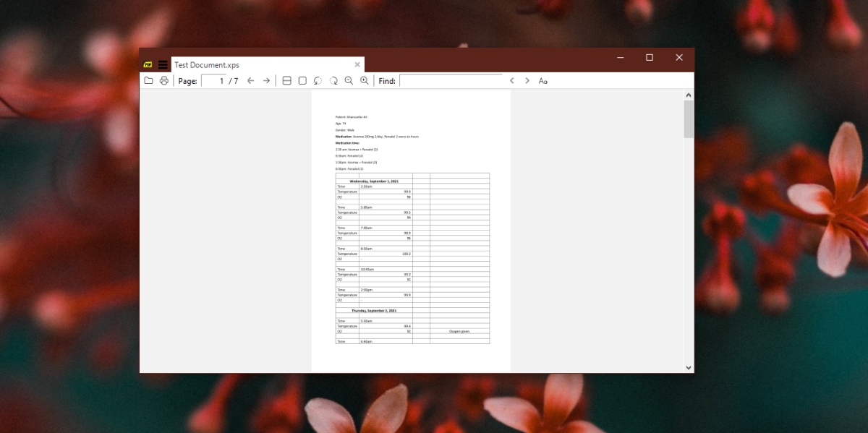The height and width of the screenshot is (433, 868).
Task: Click the Print icon in toolbar
Action: pyautogui.click(x=164, y=80)
